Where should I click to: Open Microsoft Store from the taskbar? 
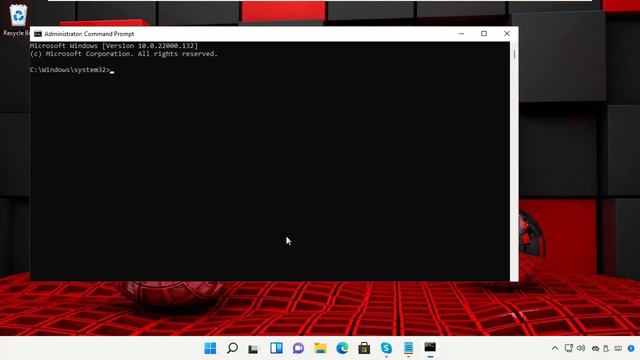[364, 348]
